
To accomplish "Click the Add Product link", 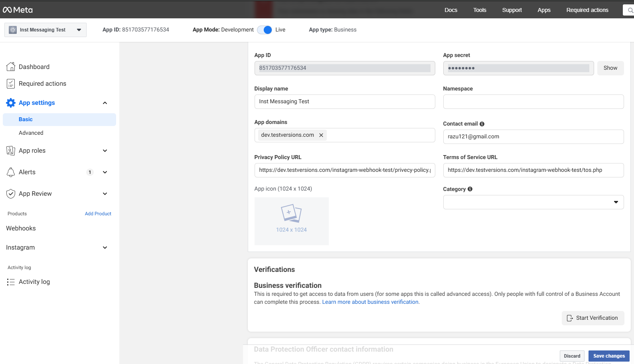I will (x=98, y=214).
